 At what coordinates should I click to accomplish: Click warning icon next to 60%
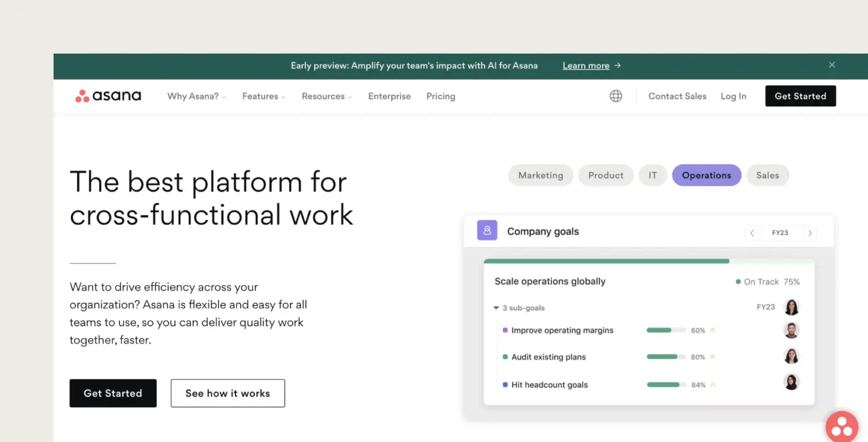coord(713,330)
